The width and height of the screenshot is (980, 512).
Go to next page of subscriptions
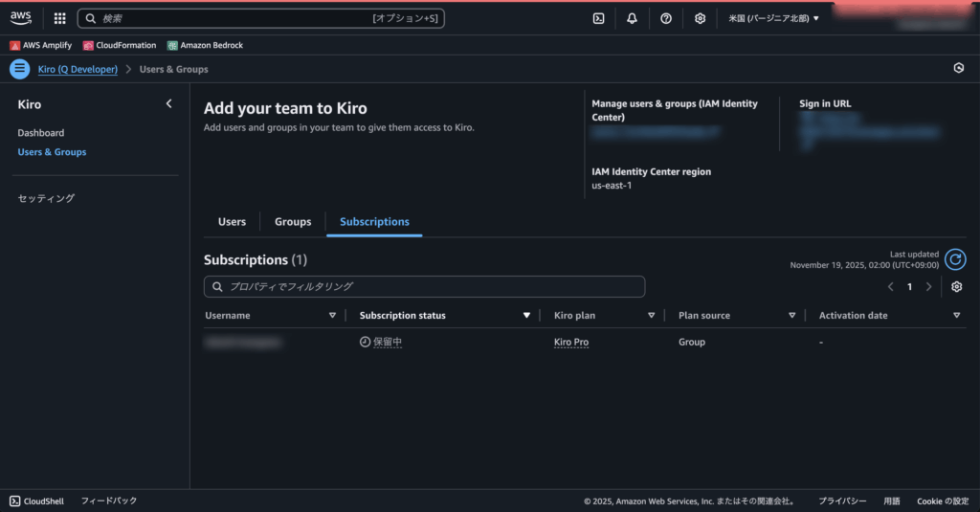click(x=928, y=286)
